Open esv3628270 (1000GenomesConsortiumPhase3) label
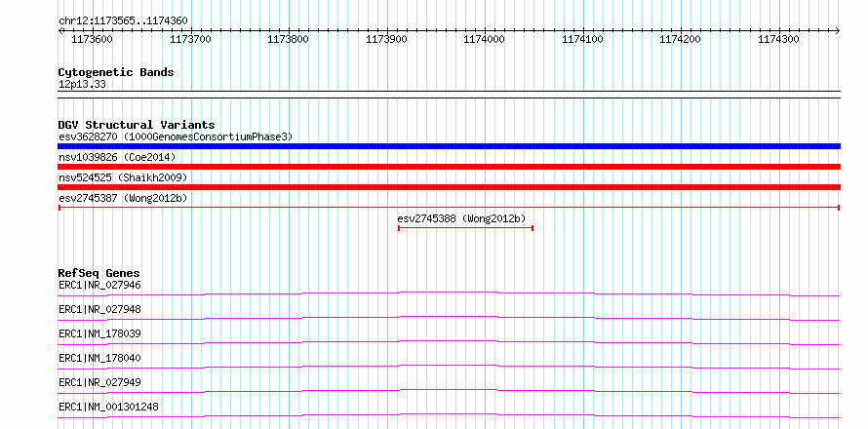Image resolution: width=868 pixels, height=429 pixels. click(176, 136)
